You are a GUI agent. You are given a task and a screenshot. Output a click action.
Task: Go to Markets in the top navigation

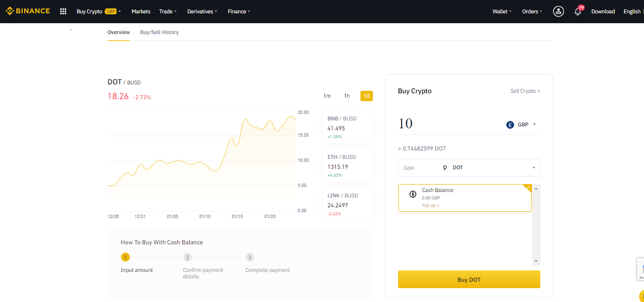141,11
